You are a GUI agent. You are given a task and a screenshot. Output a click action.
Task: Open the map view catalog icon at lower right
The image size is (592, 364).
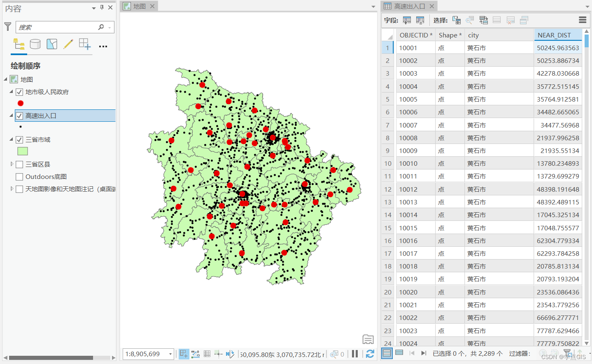(368, 339)
